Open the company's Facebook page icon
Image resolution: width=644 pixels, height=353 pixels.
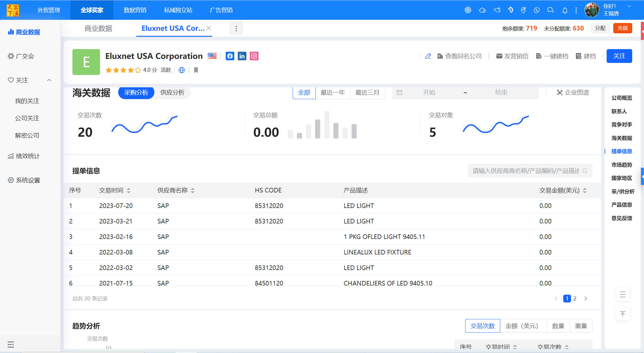(x=230, y=56)
